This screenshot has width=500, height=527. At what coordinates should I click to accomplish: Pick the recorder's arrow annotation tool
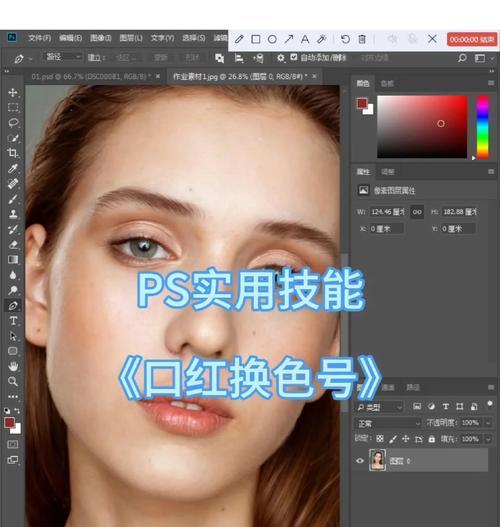[289, 39]
